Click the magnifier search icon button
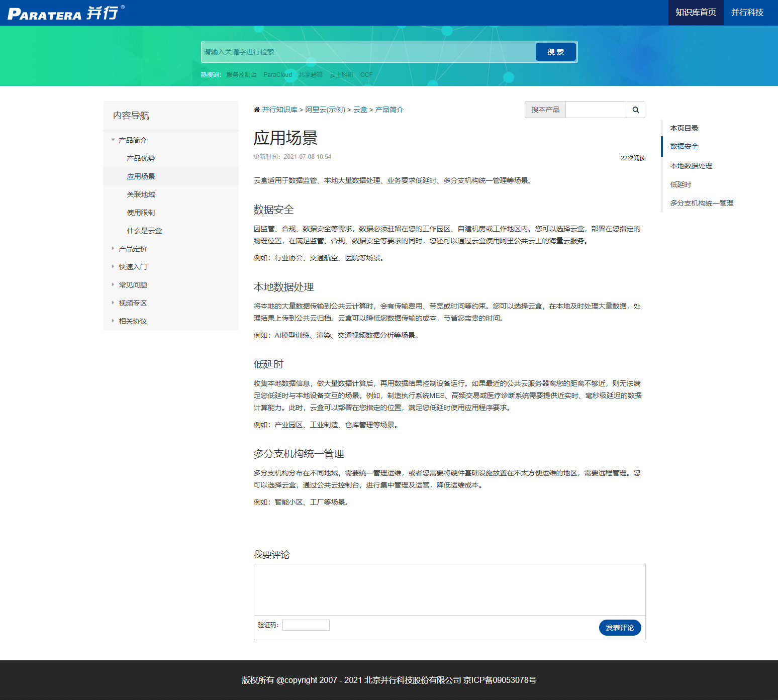 pos(635,110)
